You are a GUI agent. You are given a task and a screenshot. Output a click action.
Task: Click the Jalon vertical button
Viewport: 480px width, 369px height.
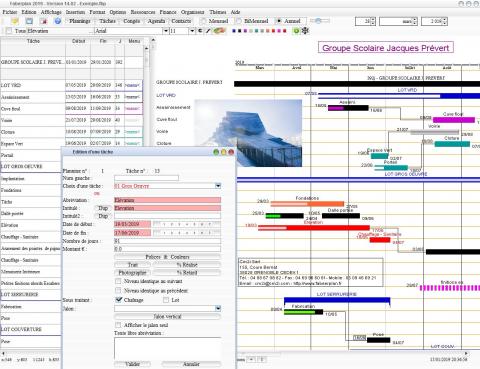(167, 316)
